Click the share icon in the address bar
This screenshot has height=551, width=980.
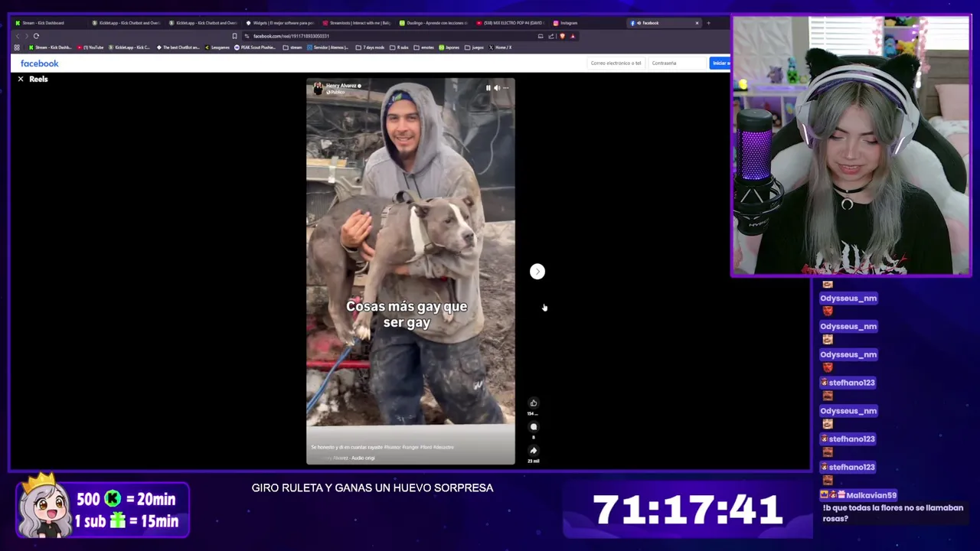550,36
